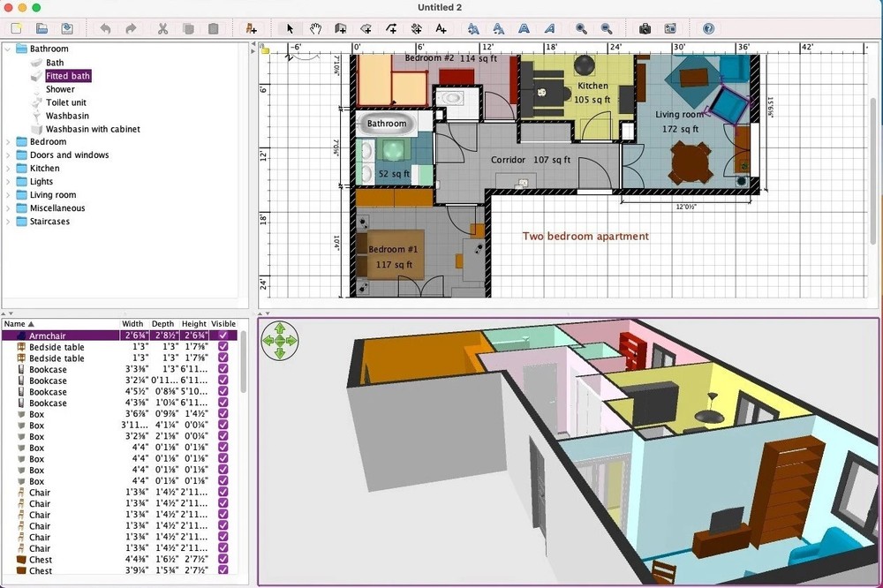Select the arrow selection tool

coord(290,28)
